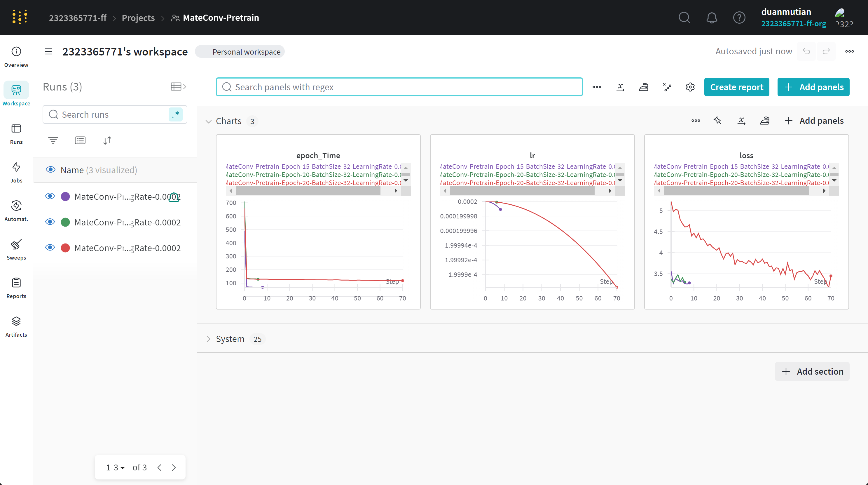Toggle regex mode in Search runs
The width and height of the screenshot is (868, 485).
point(176,114)
